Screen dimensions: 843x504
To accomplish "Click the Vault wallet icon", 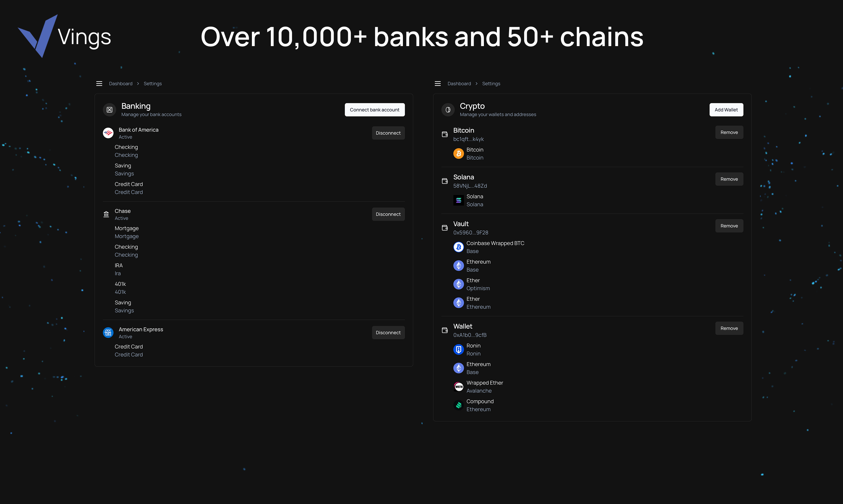I will 445,228.
